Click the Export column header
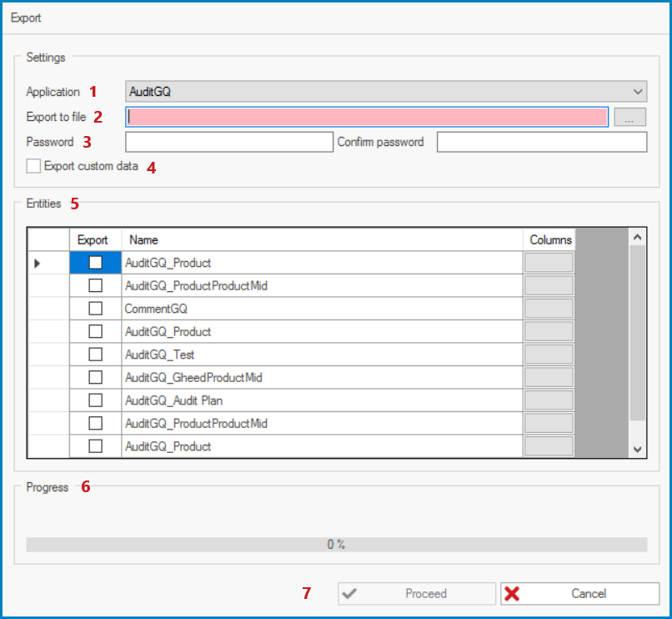 tap(95, 239)
